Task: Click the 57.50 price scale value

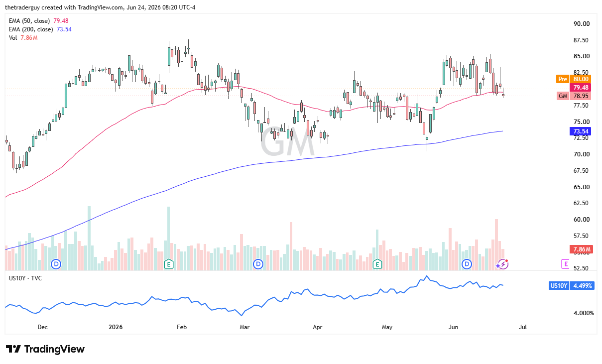Action: [x=582, y=236]
